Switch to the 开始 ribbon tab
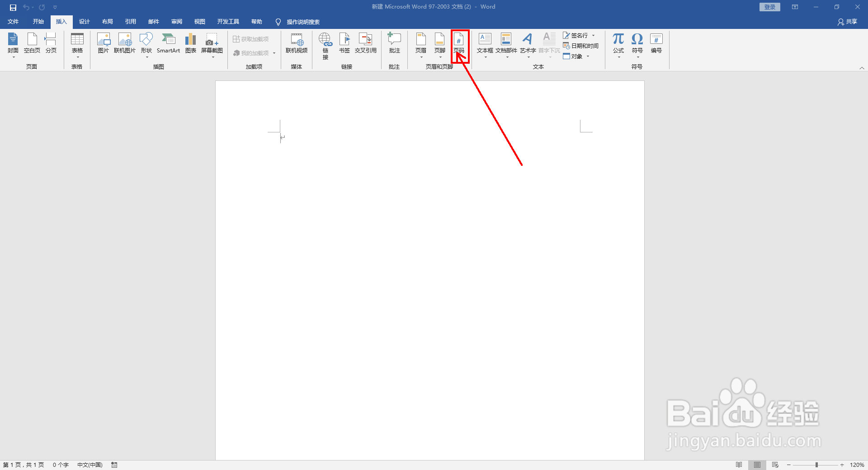Image resolution: width=868 pixels, height=470 pixels. tap(38, 21)
